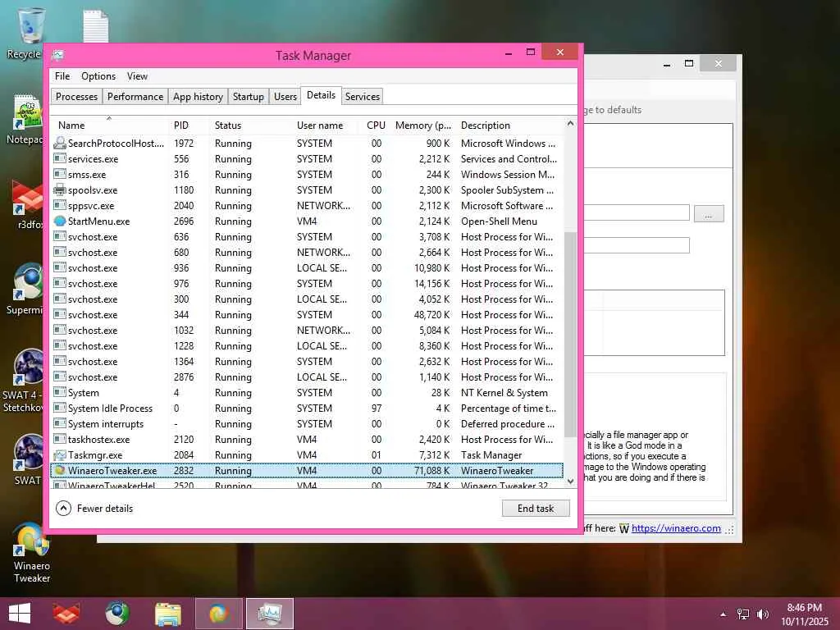Sort by the User name column header
Viewport: 840px width, 630px height.
coord(325,126)
